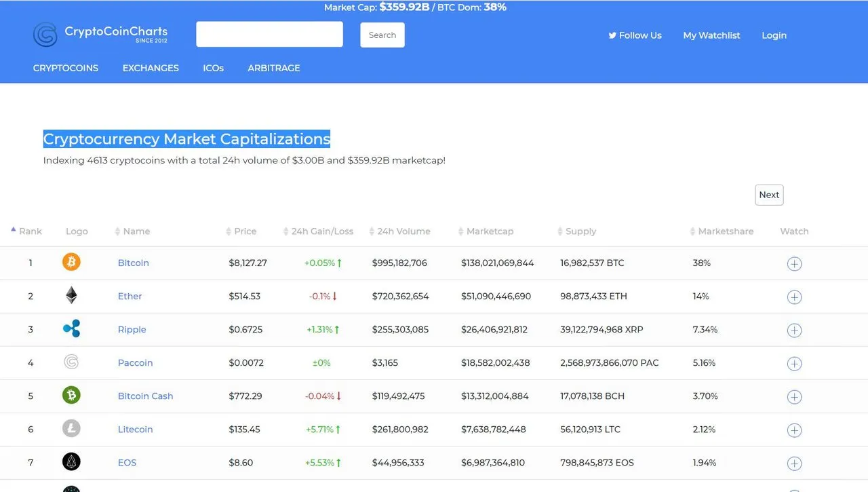This screenshot has width=868, height=492.
Task: Focus the search input field
Action: tap(269, 35)
